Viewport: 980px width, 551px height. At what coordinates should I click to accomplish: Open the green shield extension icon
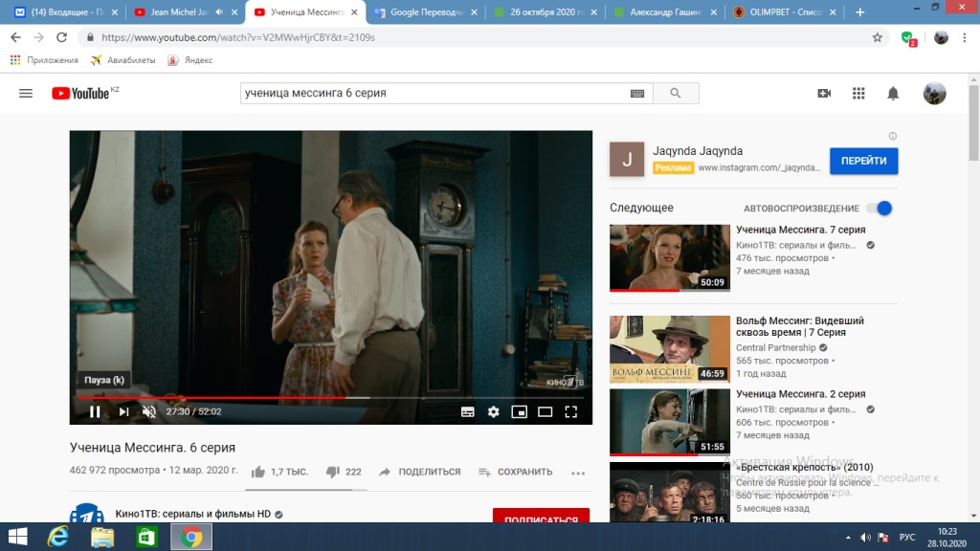coord(909,38)
